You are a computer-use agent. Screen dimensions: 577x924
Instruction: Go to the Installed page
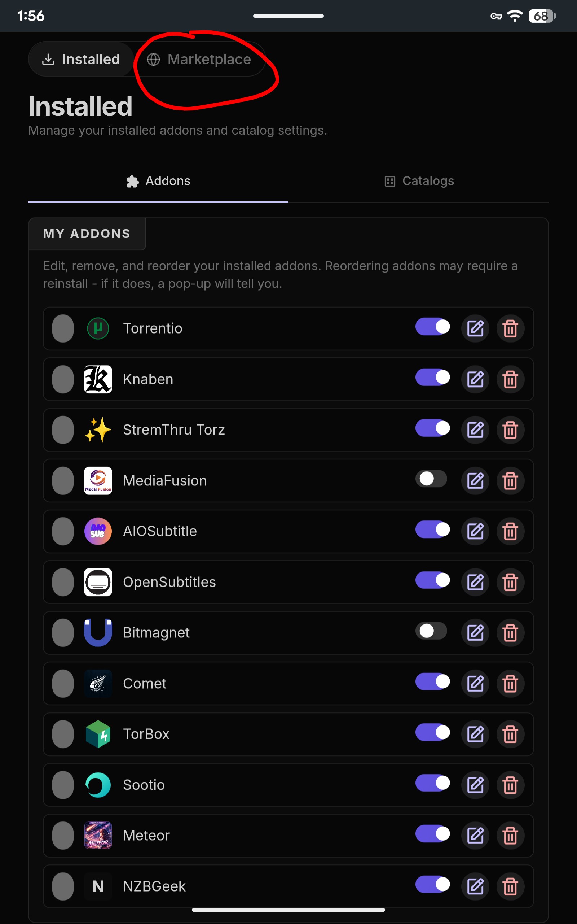pyautogui.click(x=81, y=60)
